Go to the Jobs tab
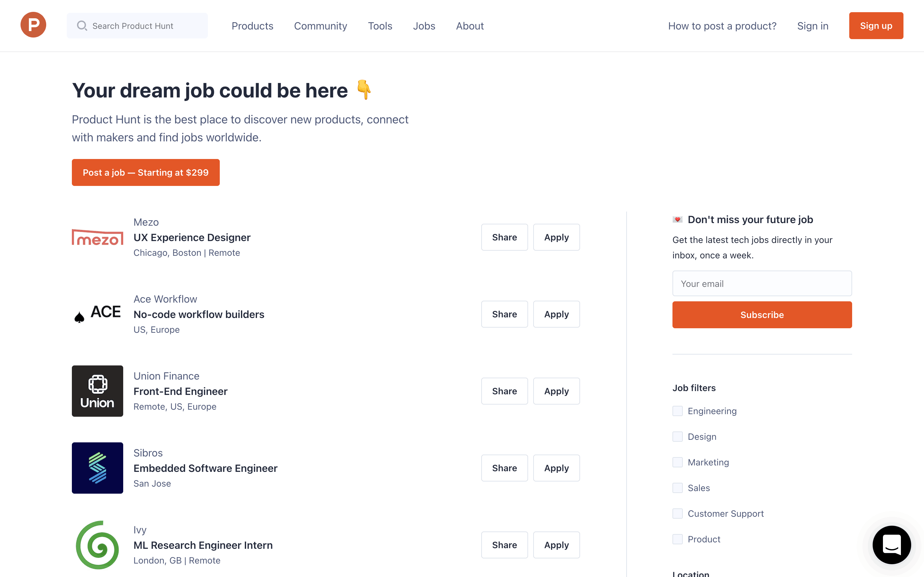 point(424,26)
